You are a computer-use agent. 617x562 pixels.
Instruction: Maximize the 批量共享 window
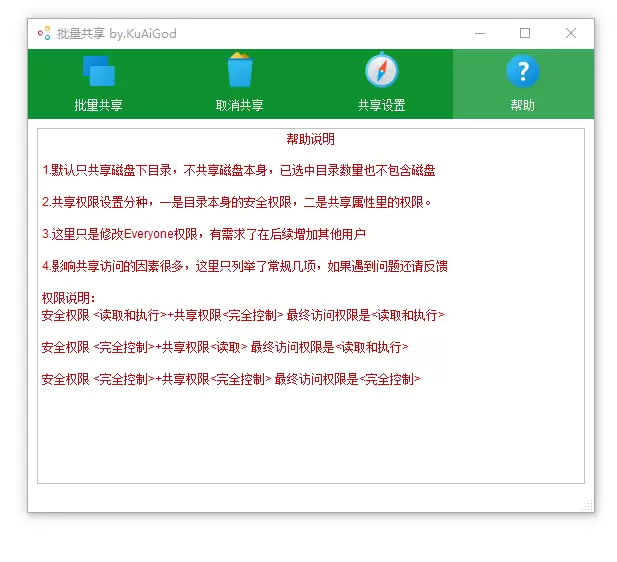click(525, 33)
